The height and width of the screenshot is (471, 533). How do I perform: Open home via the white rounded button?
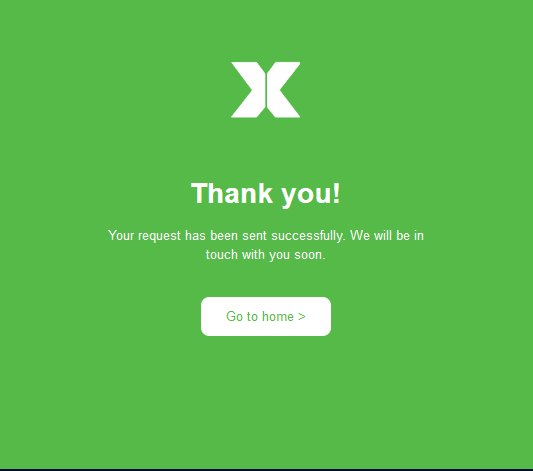tap(266, 316)
